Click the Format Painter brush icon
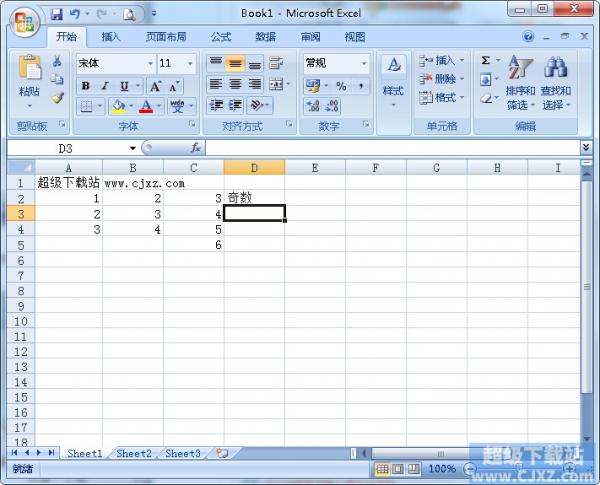 pos(57,98)
